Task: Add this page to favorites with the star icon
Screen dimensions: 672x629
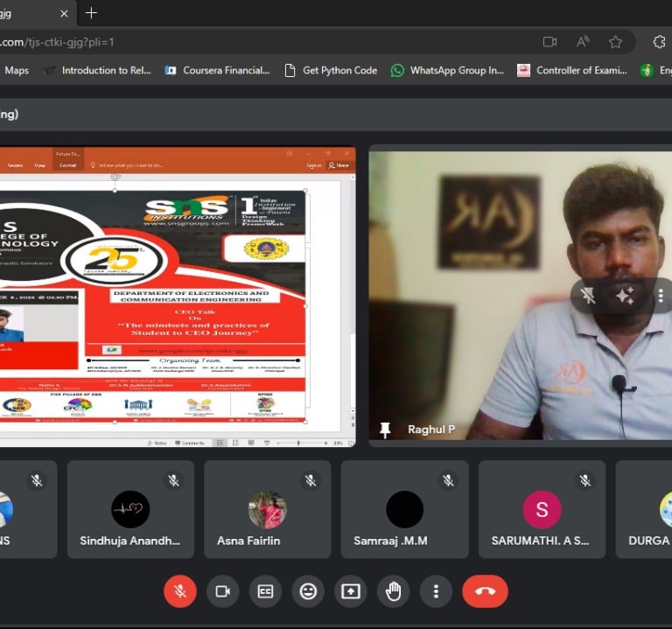Action: point(615,42)
